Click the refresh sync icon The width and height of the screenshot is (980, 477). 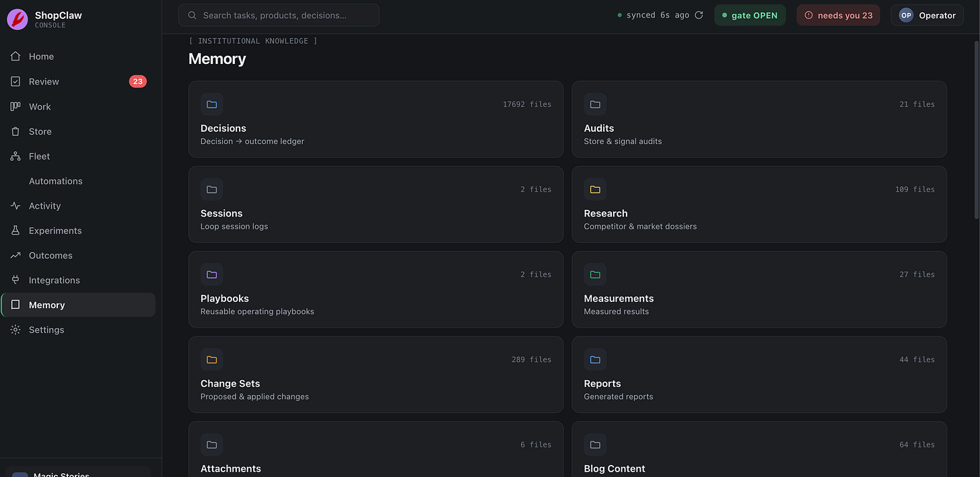coord(699,15)
